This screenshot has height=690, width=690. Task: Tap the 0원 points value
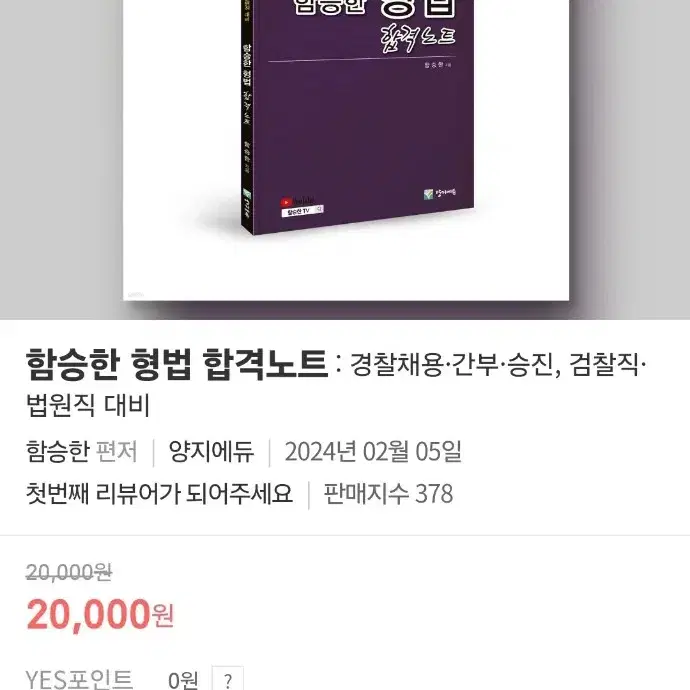(183, 680)
